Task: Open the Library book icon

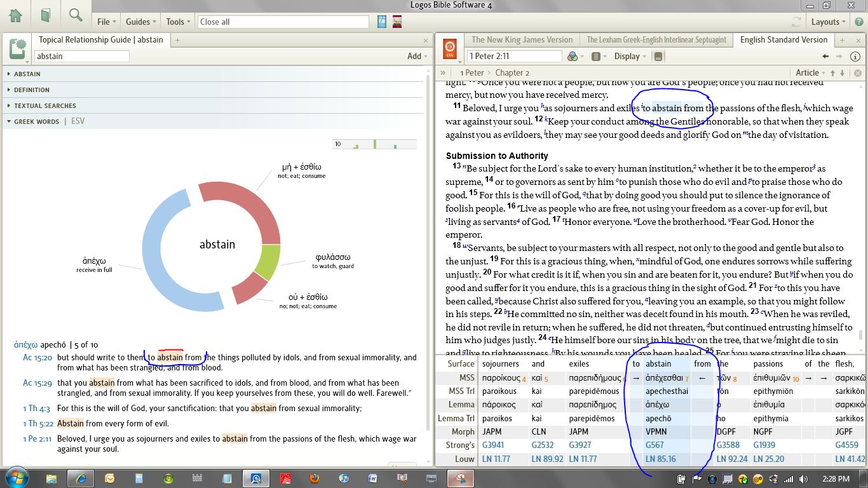Action: click(x=46, y=15)
